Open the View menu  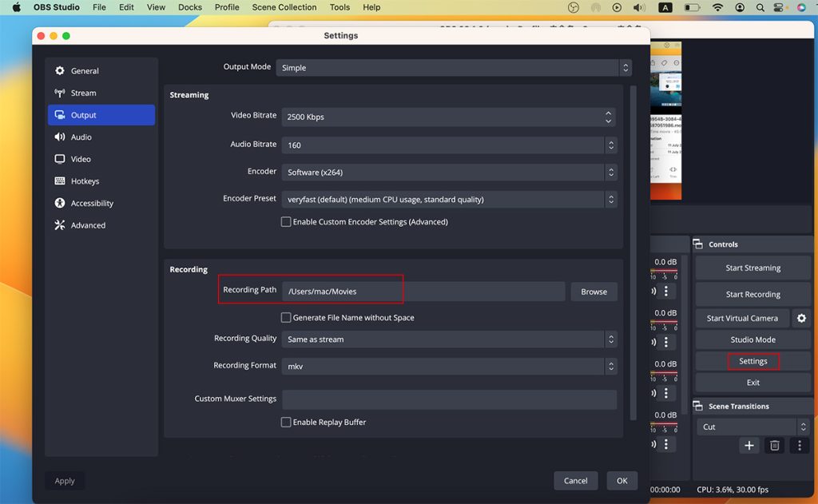tap(156, 7)
